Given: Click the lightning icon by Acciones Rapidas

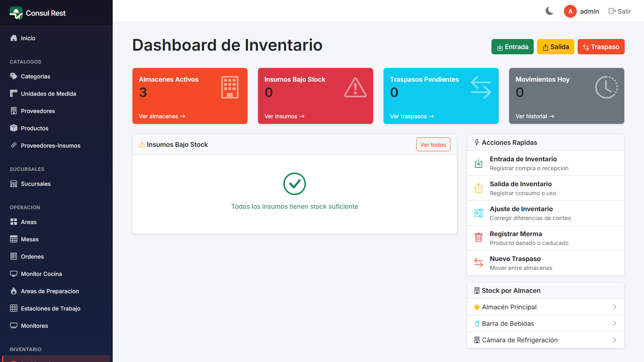Looking at the screenshot, I should coord(477,142).
